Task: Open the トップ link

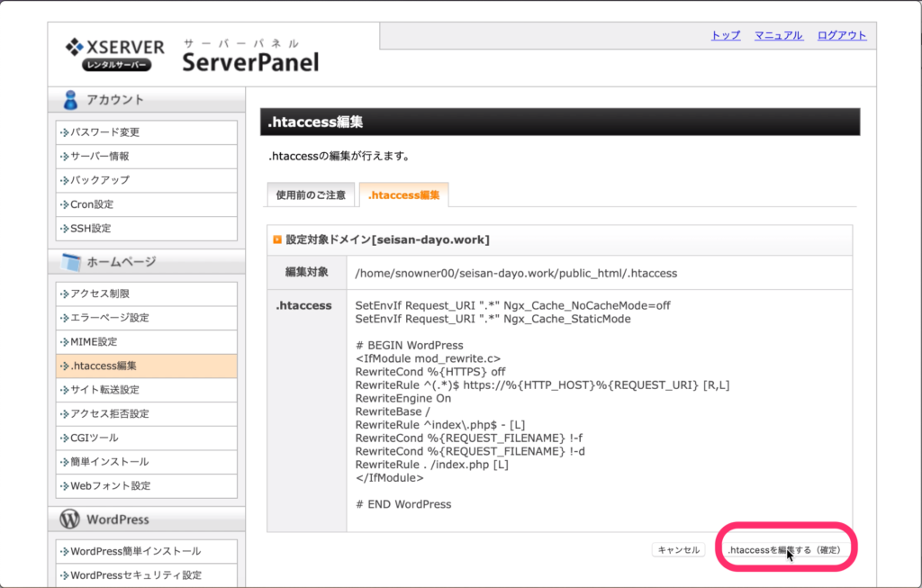Action: click(x=725, y=35)
